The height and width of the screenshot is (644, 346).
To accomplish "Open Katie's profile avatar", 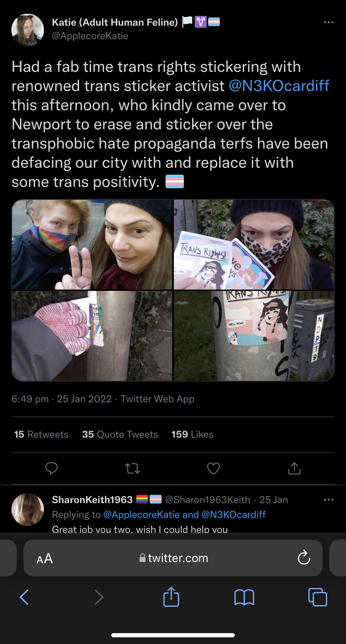I will (28, 29).
